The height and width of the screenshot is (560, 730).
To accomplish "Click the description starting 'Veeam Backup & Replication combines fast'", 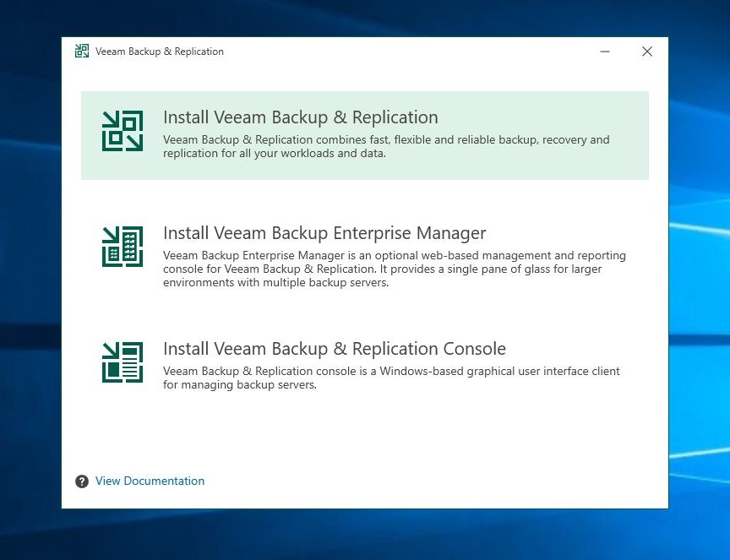I will pos(386,146).
